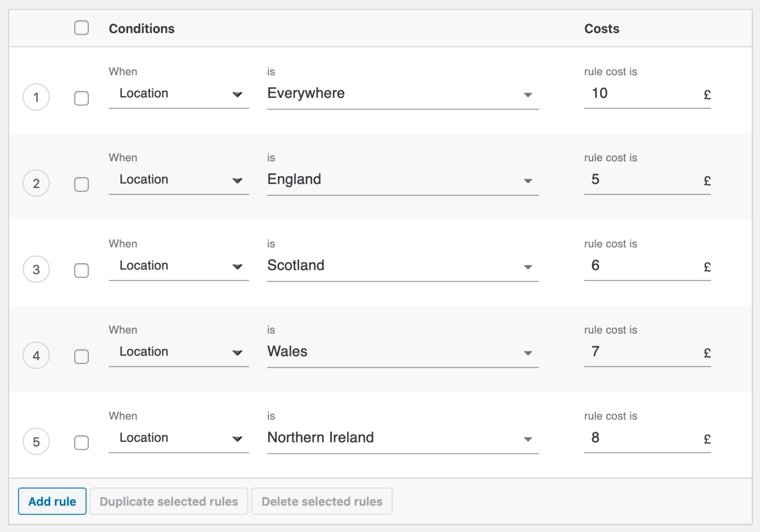This screenshot has width=760, height=532.
Task: Expand the Everywhere value dropdown
Action: pos(528,94)
